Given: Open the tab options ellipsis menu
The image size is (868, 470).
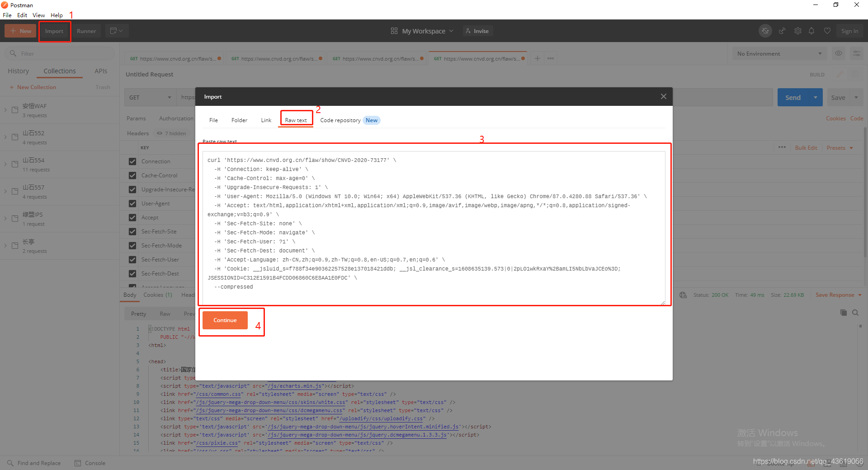Looking at the screenshot, I should 551,58.
